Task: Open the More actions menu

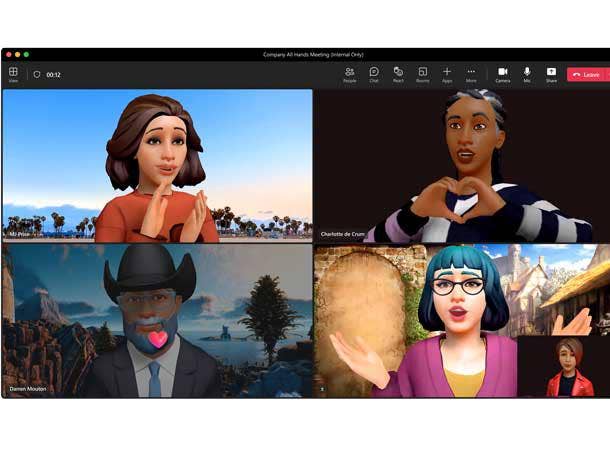Action: click(471, 73)
